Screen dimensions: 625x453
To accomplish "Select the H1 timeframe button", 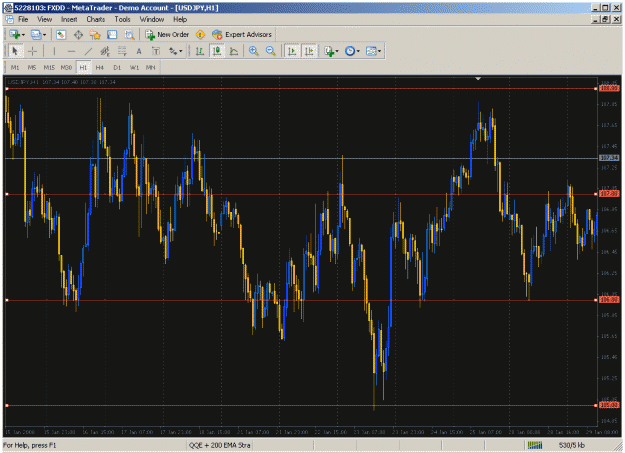I will point(83,67).
